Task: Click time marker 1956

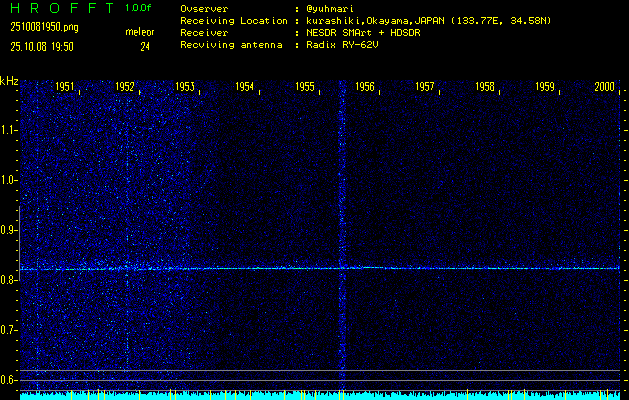Action: point(365,87)
